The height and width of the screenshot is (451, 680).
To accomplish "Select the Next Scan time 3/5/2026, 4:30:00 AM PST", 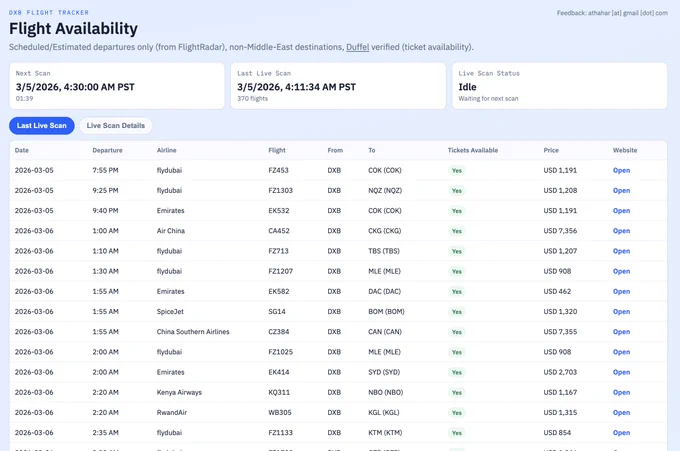I will click(75, 87).
